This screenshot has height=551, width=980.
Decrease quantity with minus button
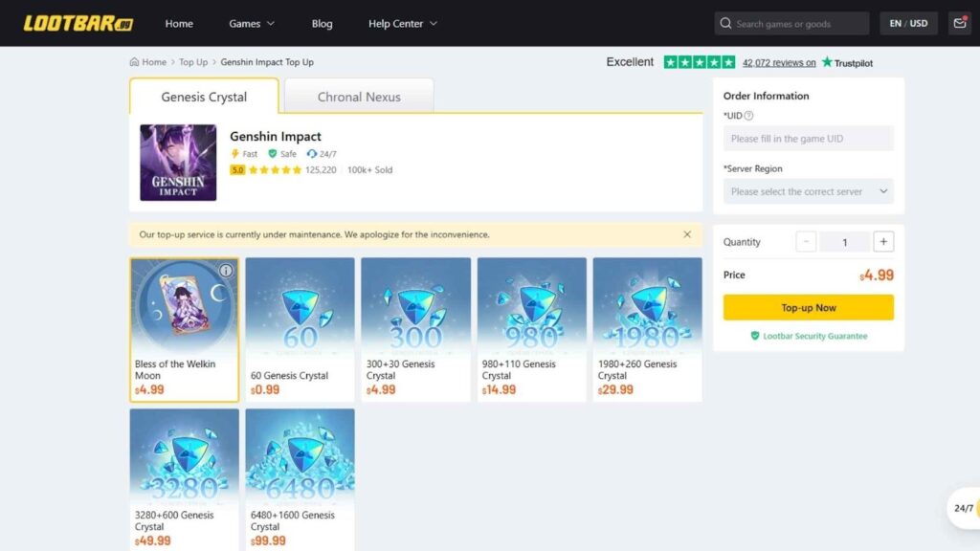(x=807, y=242)
